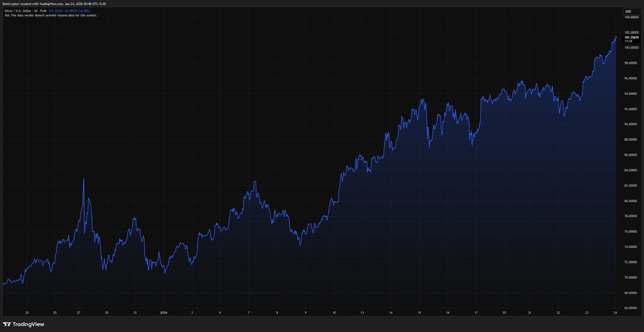
Task: Select the 22 date label on the time axis
Action: coord(558,313)
